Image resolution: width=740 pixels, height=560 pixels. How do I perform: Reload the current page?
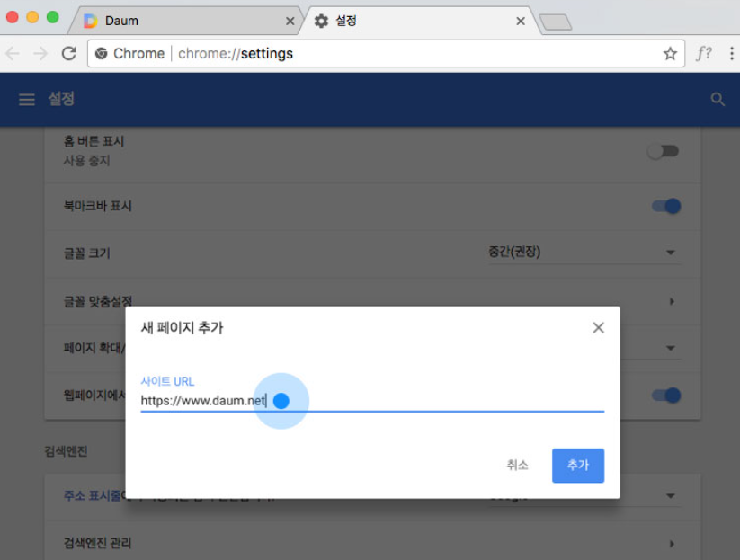click(x=68, y=53)
